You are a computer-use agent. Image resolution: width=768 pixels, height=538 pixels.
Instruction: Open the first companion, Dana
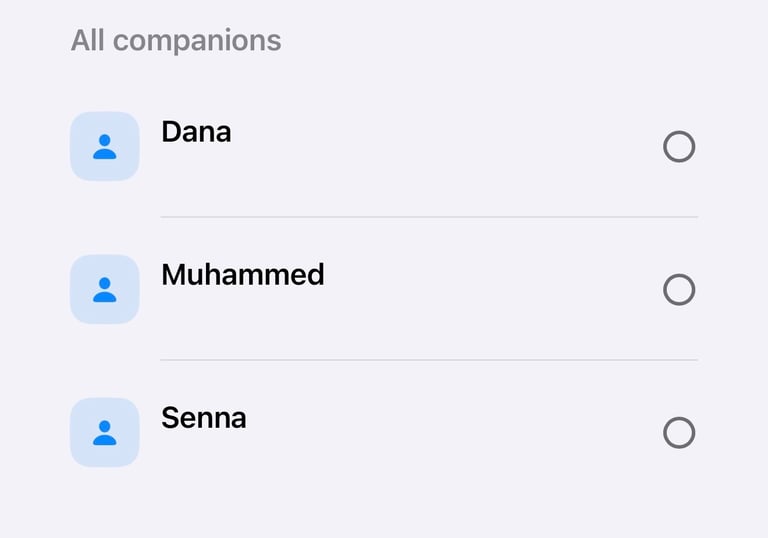(x=196, y=131)
